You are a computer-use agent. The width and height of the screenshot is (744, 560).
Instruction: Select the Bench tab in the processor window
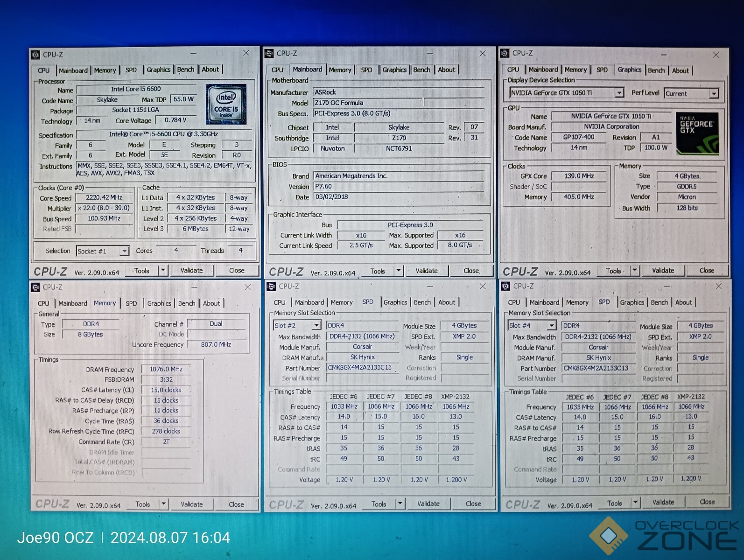click(186, 70)
